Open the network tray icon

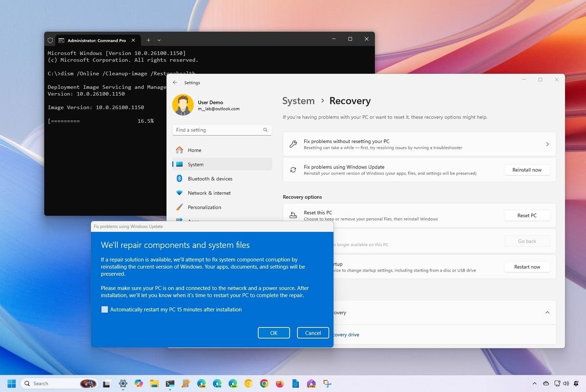pos(558,384)
